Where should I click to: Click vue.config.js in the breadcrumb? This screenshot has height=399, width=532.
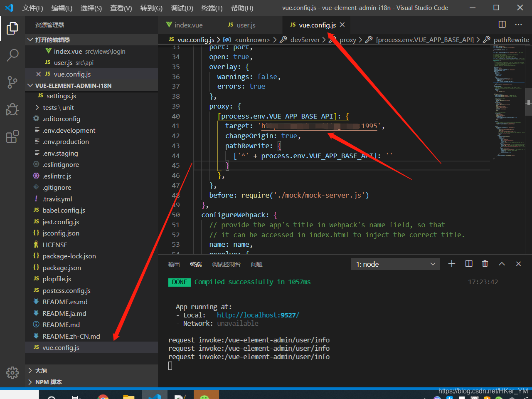(196, 40)
